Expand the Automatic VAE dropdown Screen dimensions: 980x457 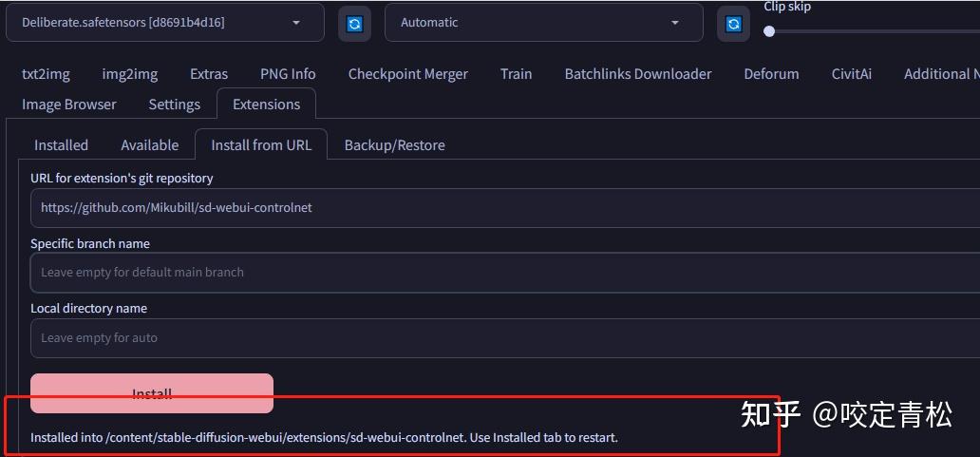click(543, 23)
